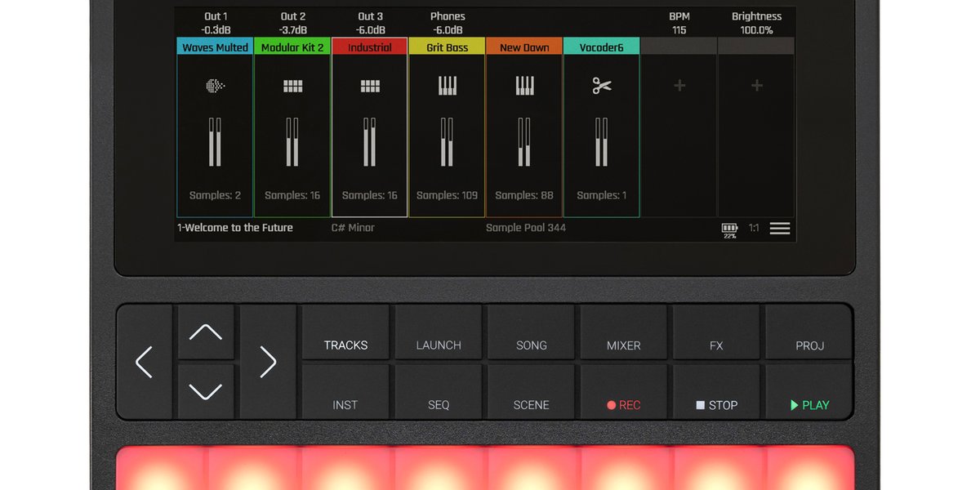The image size is (980, 490).
Task: Toggle recording with the REC button
Action: pos(623,404)
